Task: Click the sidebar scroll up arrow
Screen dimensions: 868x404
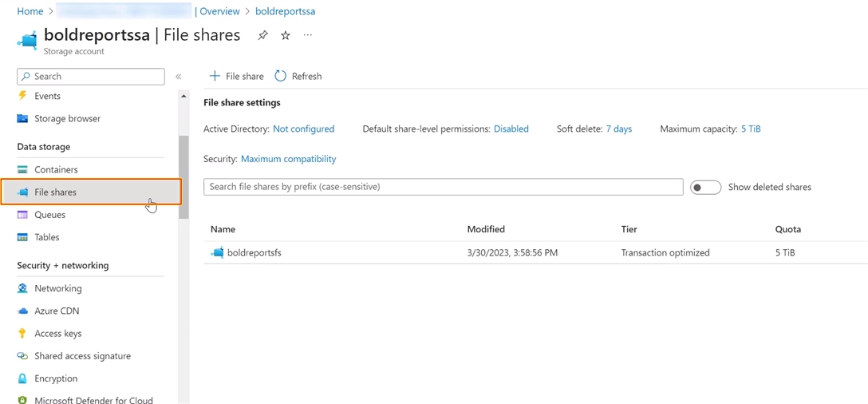Action: pos(183,96)
